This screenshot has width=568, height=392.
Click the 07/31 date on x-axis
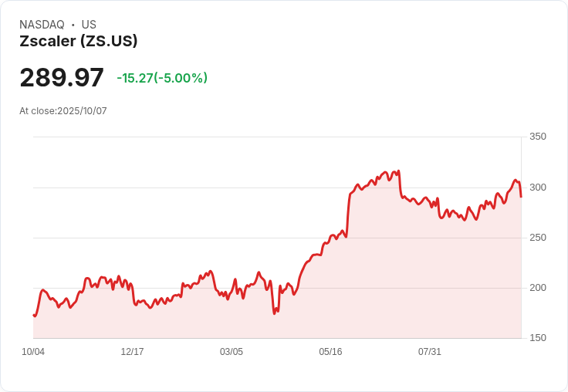coord(430,352)
